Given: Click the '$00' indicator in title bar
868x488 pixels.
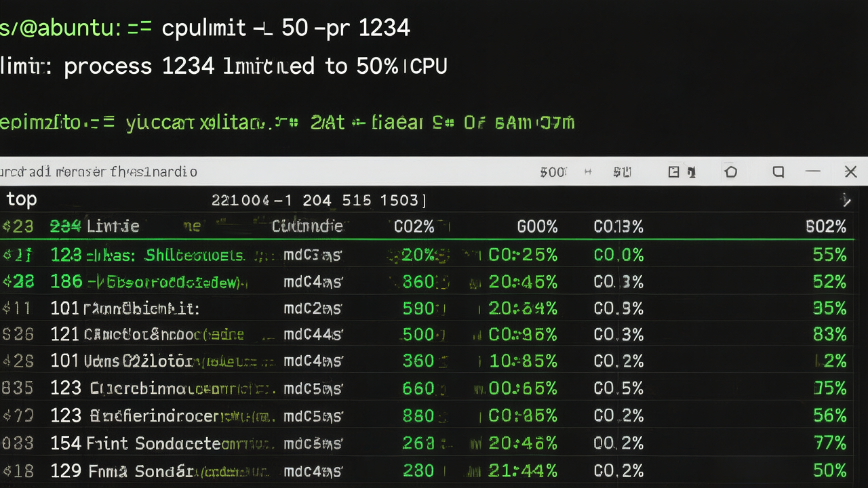Looking at the screenshot, I should point(553,172).
